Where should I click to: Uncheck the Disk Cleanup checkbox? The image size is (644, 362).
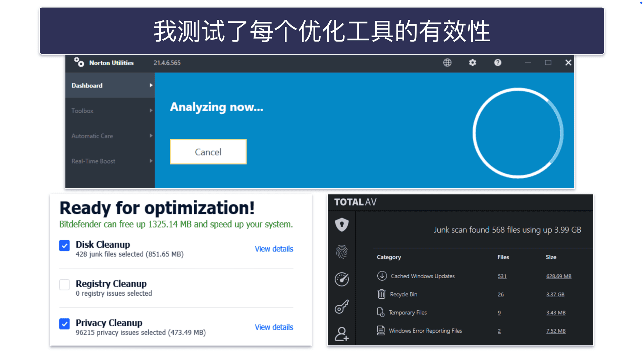64,245
